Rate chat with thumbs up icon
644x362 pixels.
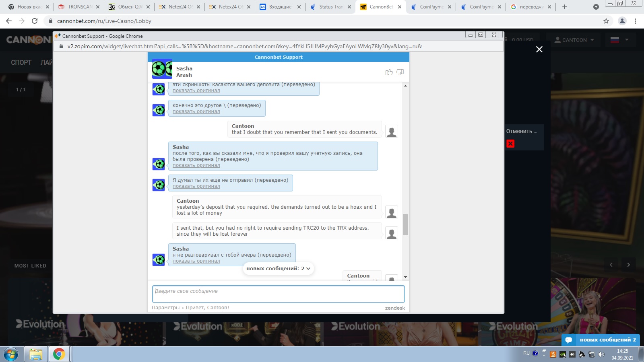click(x=389, y=72)
